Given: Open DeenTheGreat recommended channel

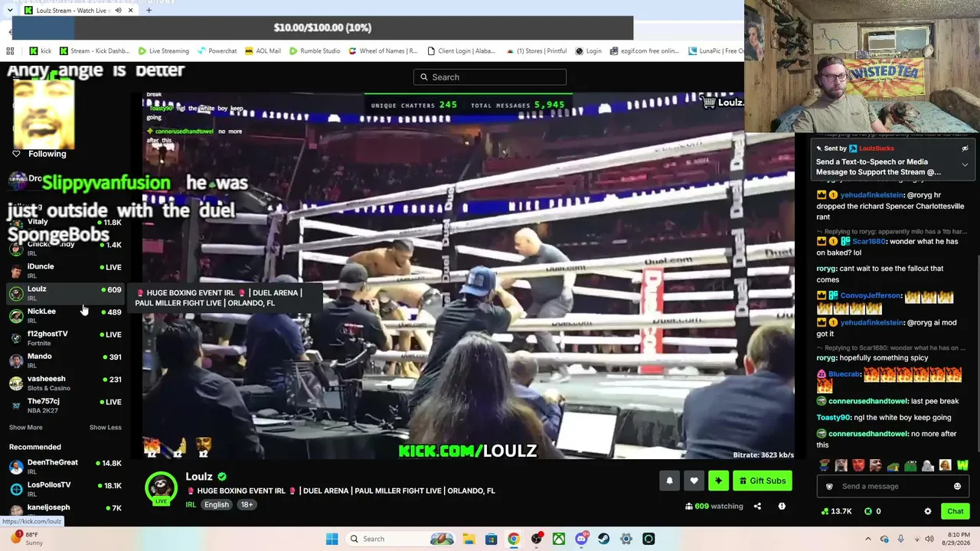Looking at the screenshot, I should coord(65,466).
